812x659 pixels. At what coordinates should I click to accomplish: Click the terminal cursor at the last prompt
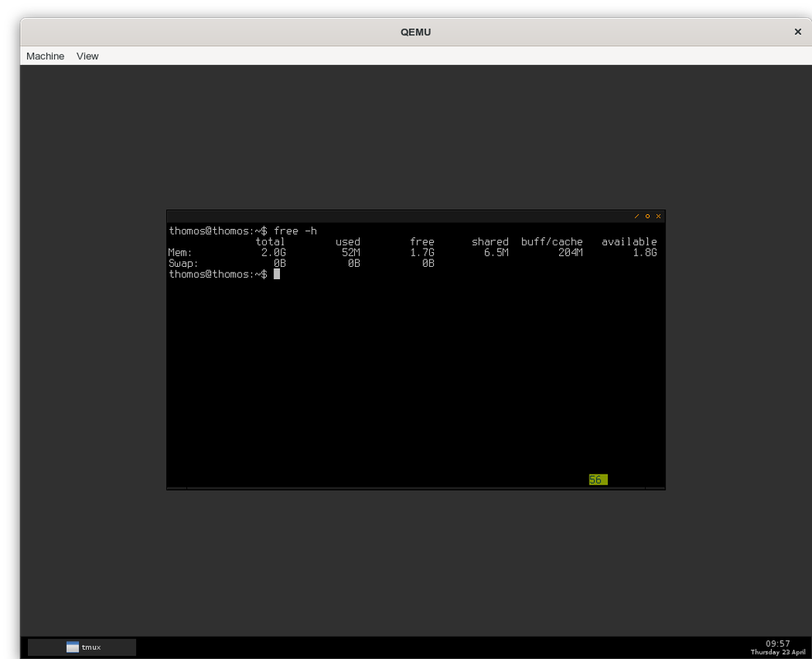point(277,274)
